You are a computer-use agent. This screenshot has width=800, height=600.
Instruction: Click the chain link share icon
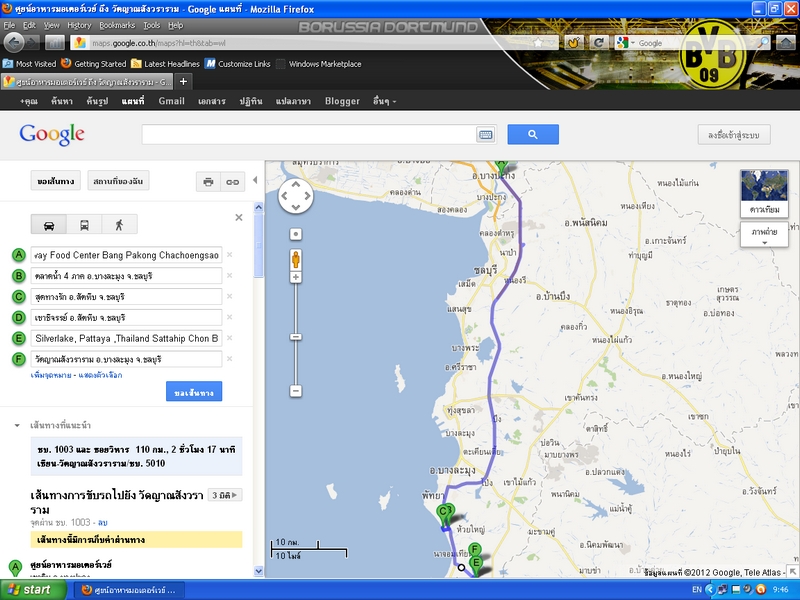click(x=233, y=182)
